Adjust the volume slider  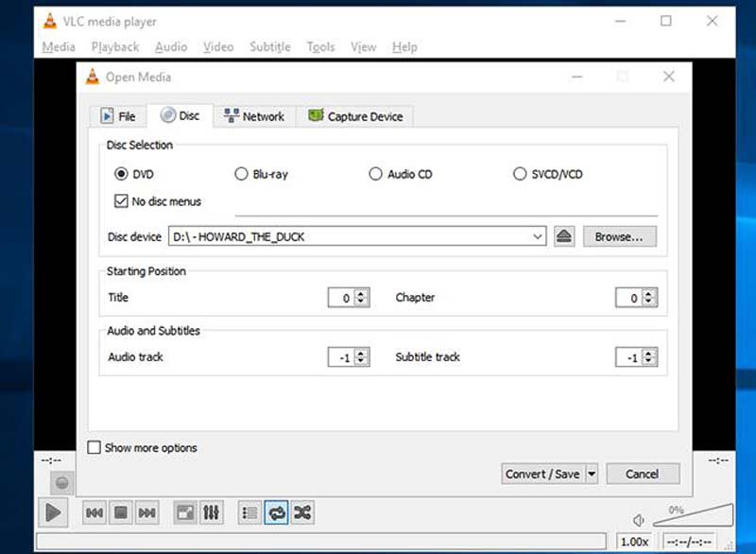tap(694, 515)
